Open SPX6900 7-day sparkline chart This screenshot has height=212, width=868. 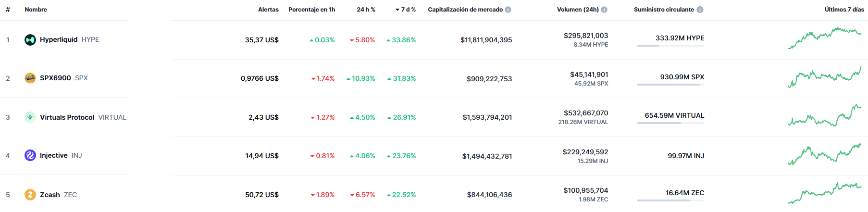pyautogui.click(x=824, y=77)
